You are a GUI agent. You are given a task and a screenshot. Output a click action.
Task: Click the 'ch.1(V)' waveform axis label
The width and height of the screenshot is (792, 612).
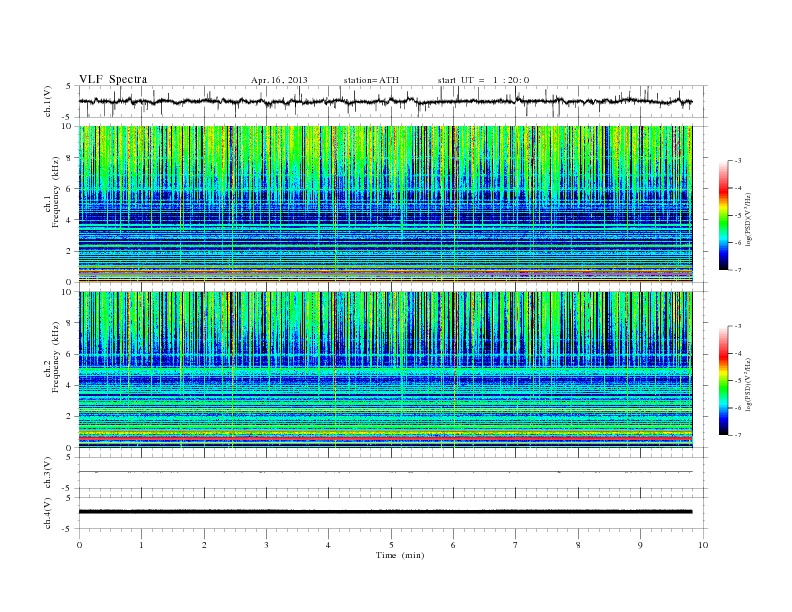[47, 101]
